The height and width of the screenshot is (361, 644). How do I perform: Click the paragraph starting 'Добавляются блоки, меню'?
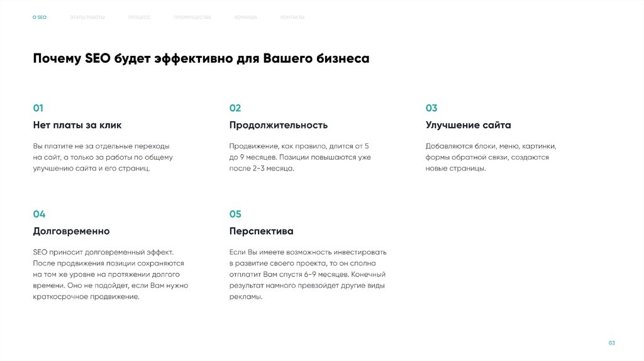(x=491, y=157)
